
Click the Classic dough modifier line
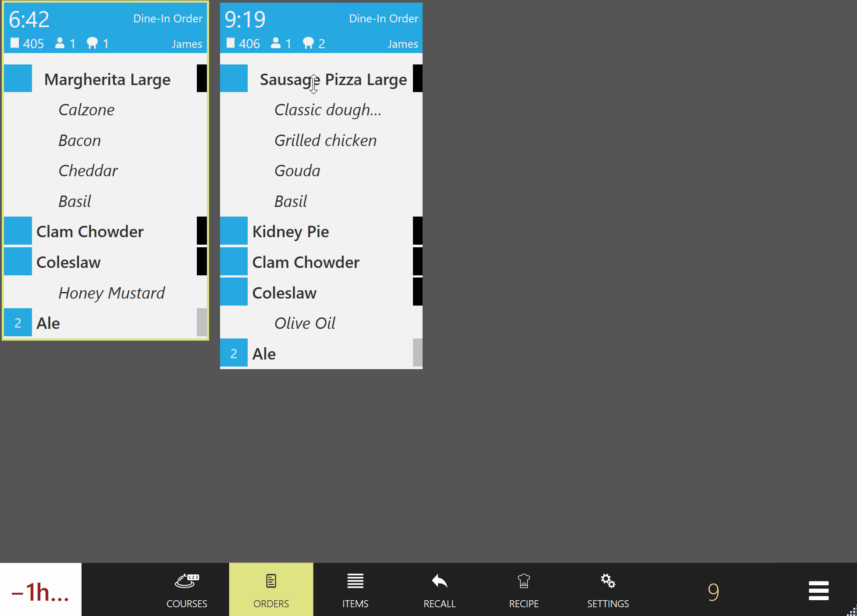coord(327,110)
